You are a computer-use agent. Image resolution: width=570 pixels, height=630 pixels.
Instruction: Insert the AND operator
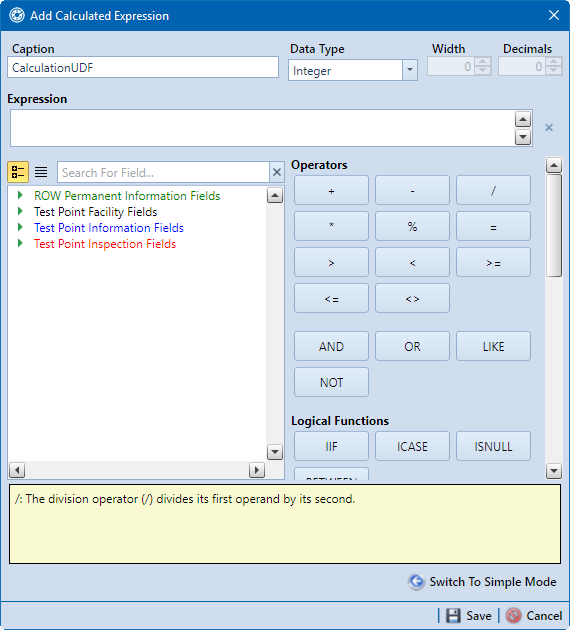coord(331,346)
